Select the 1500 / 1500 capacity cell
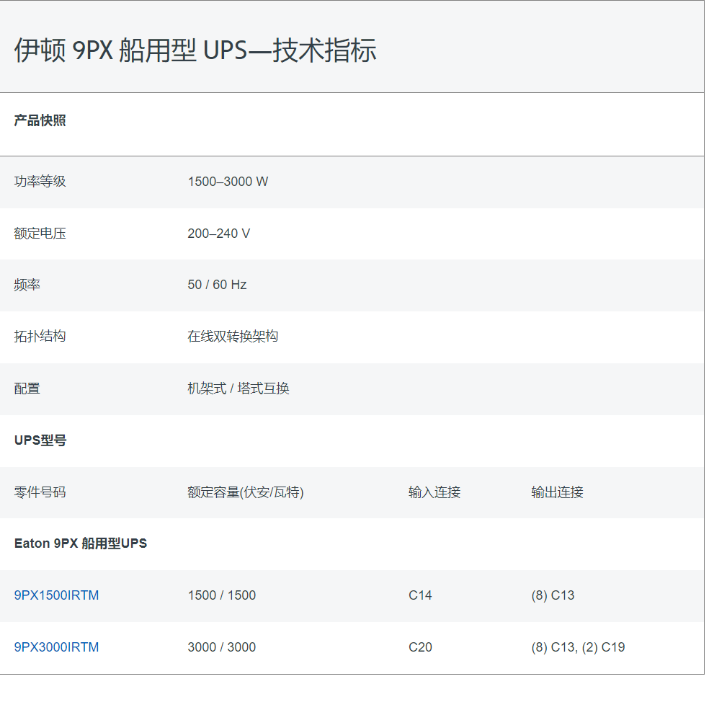Viewport: 709px width, 728px height. tap(222, 595)
